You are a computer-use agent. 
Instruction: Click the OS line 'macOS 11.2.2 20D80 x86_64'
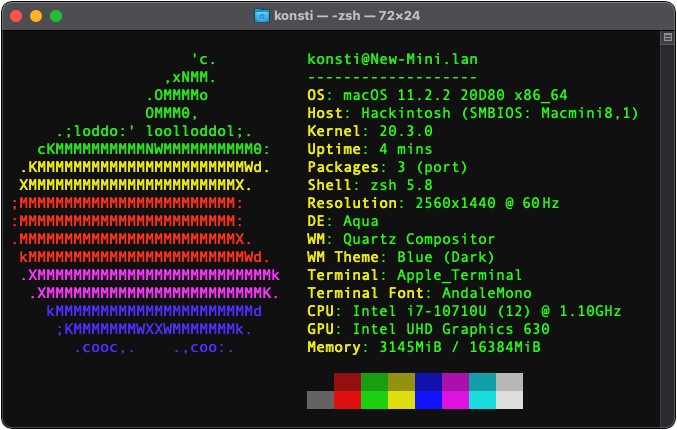(455, 95)
